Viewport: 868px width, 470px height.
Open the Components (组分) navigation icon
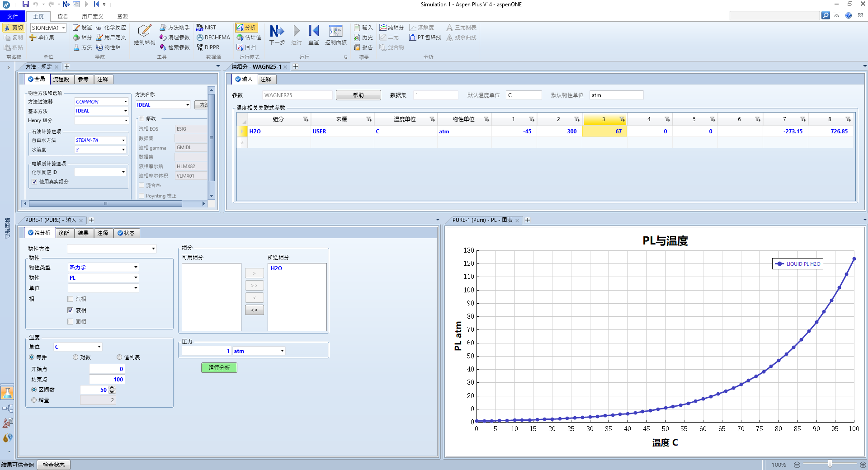pyautogui.click(x=82, y=38)
